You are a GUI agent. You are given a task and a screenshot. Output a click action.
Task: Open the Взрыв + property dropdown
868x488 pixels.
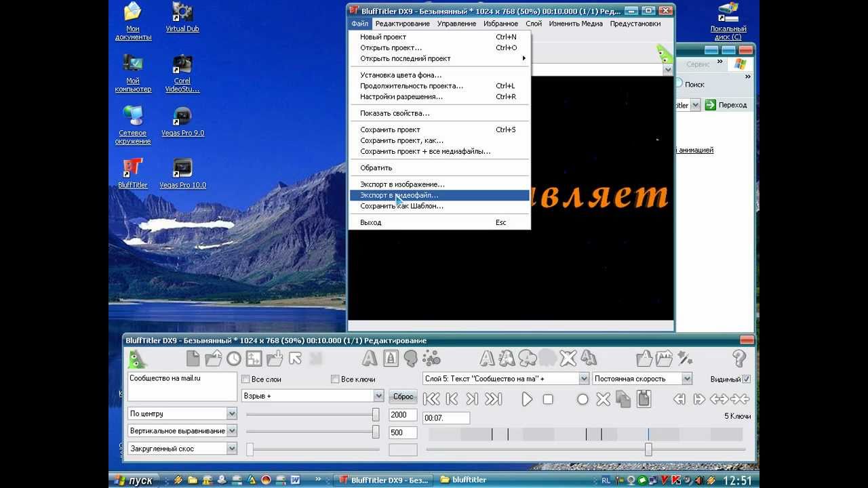(x=378, y=396)
